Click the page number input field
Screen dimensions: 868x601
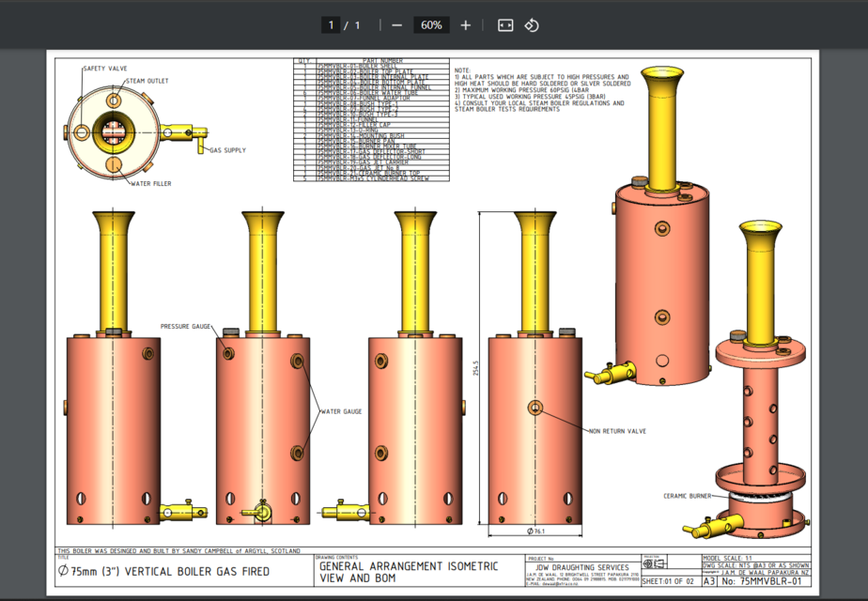click(331, 24)
